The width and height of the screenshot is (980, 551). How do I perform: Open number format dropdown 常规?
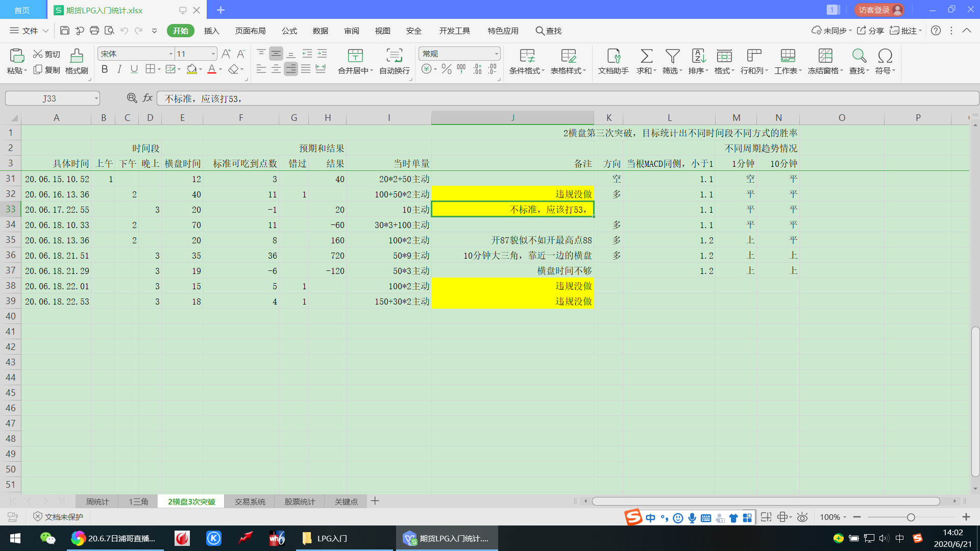coord(496,54)
